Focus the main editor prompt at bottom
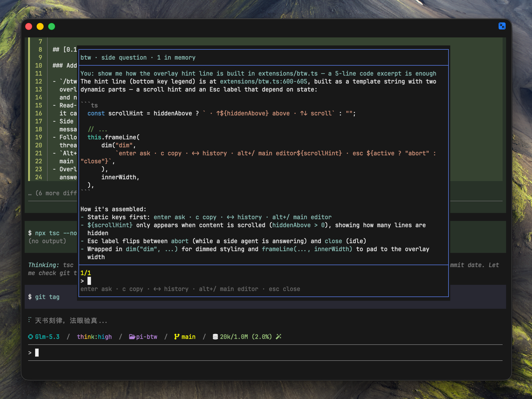 click(x=265, y=353)
